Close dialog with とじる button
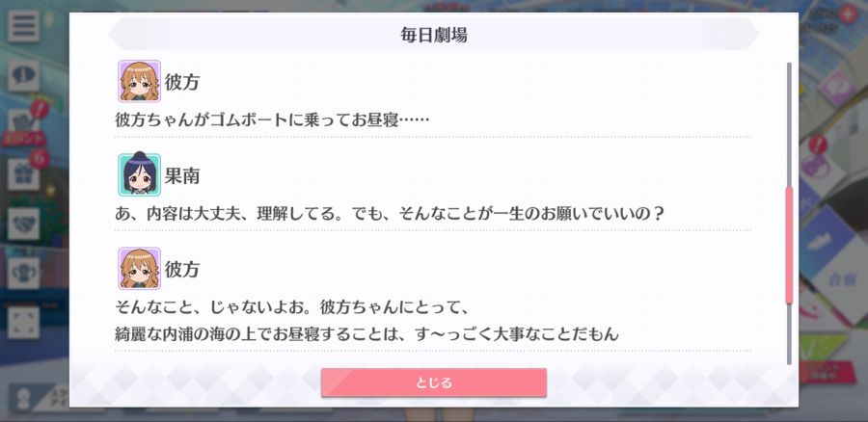 pyautogui.click(x=433, y=382)
